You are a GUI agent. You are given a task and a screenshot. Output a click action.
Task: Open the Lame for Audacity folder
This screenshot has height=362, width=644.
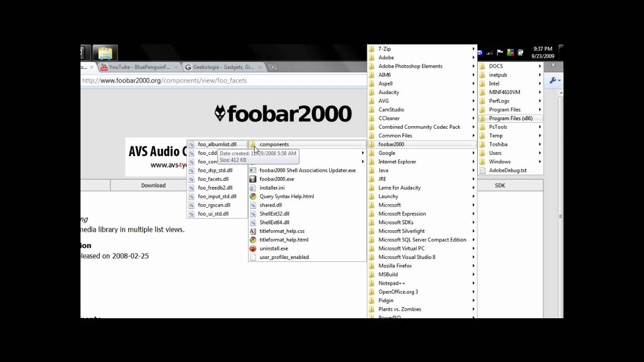[422, 188]
